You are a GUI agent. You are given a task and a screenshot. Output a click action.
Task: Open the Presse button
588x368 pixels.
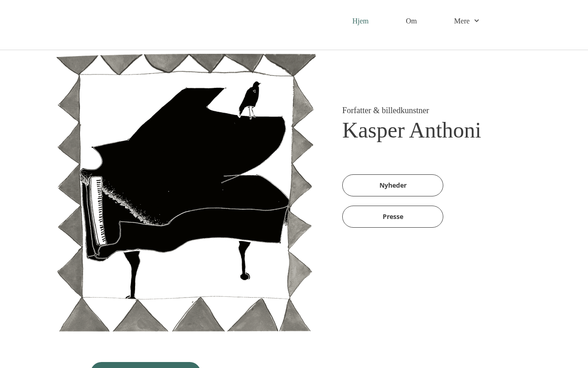click(x=393, y=217)
